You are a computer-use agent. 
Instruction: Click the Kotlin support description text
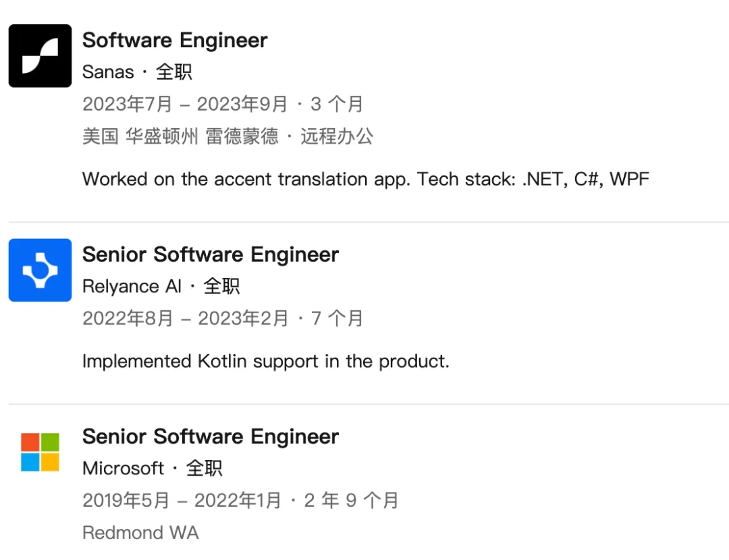[265, 361]
